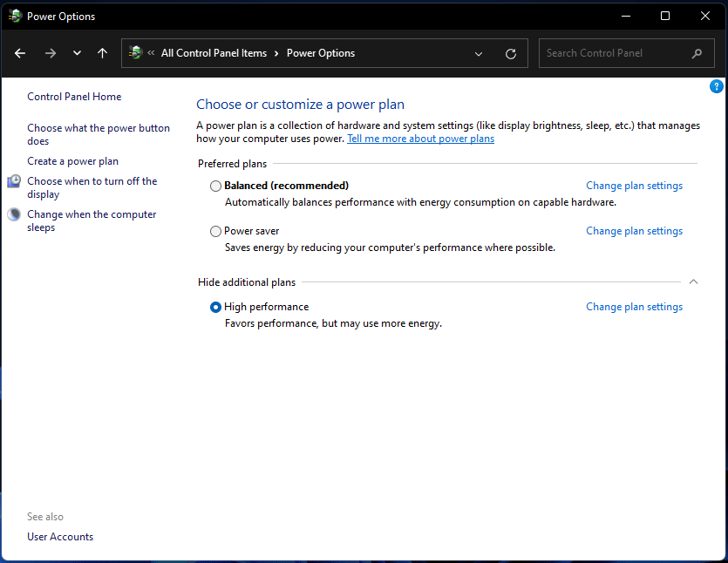Click the Preferred plans heading
The height and width of the screenshot is (563, 728).
(232, 164)
